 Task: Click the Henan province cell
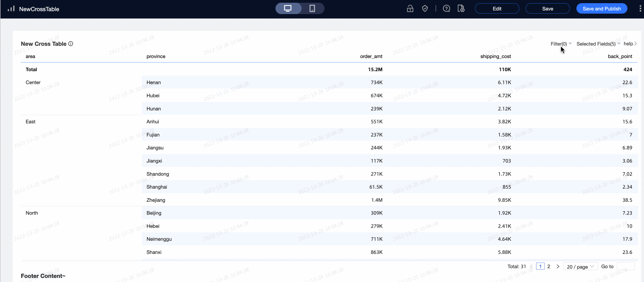154,83
